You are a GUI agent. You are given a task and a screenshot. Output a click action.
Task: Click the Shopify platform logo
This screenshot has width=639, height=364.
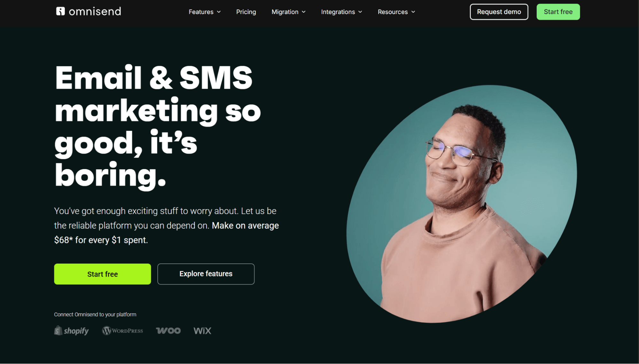pyautogui.click(x=71, y=331)
